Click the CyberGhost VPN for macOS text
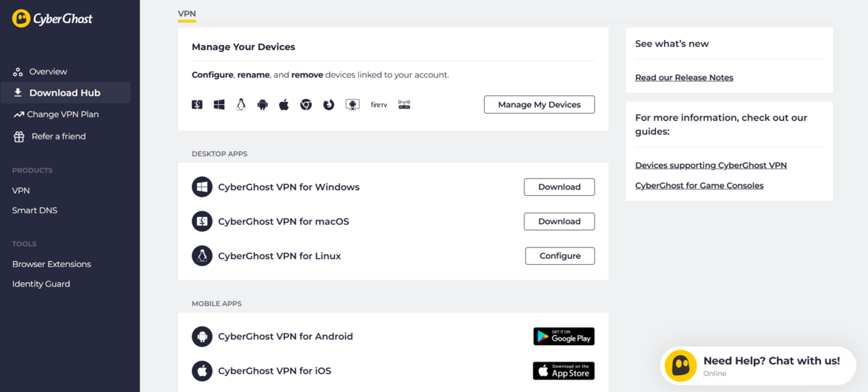 point(284,221)
